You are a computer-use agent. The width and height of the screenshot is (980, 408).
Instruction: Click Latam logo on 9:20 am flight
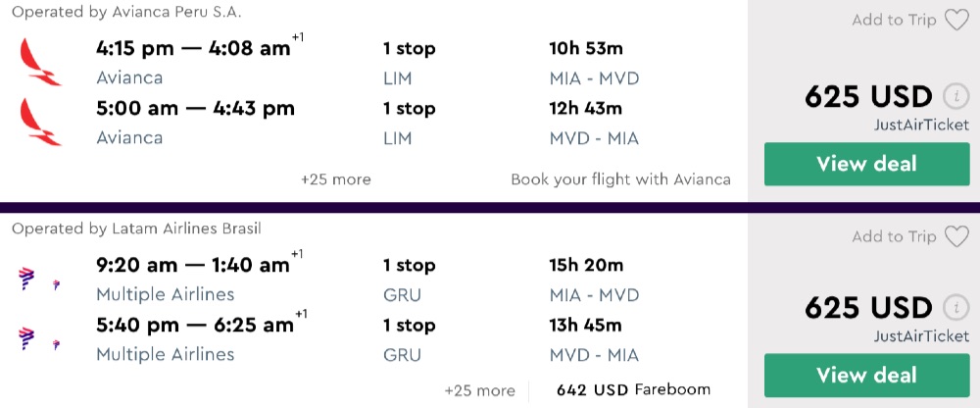pos(27,279)
